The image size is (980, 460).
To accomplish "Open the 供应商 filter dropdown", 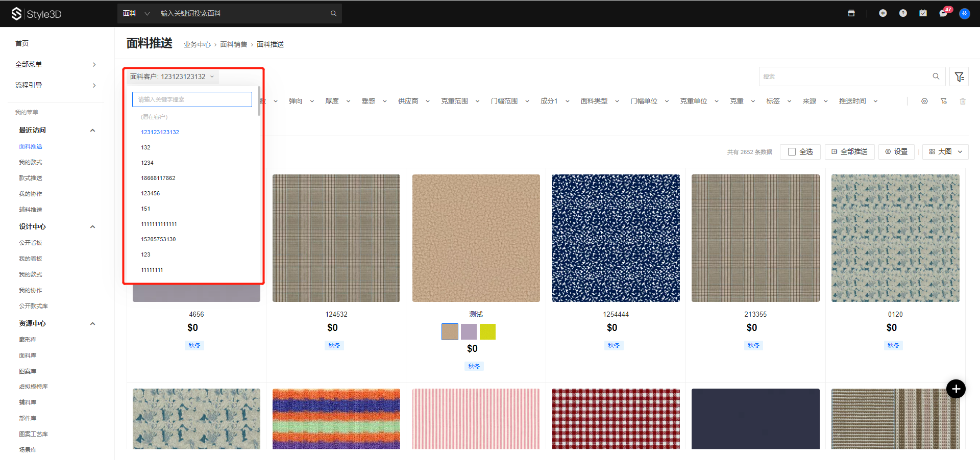I will point(414,101).
